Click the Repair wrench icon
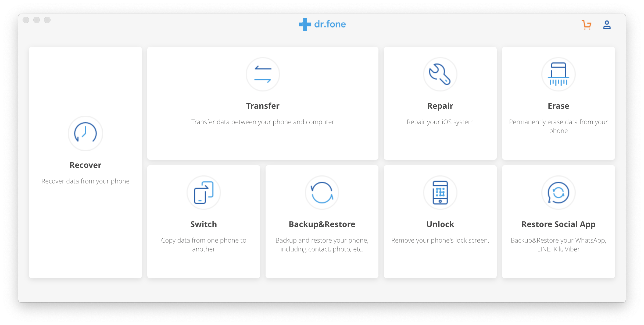644x325 pixels. click(440, 74)
